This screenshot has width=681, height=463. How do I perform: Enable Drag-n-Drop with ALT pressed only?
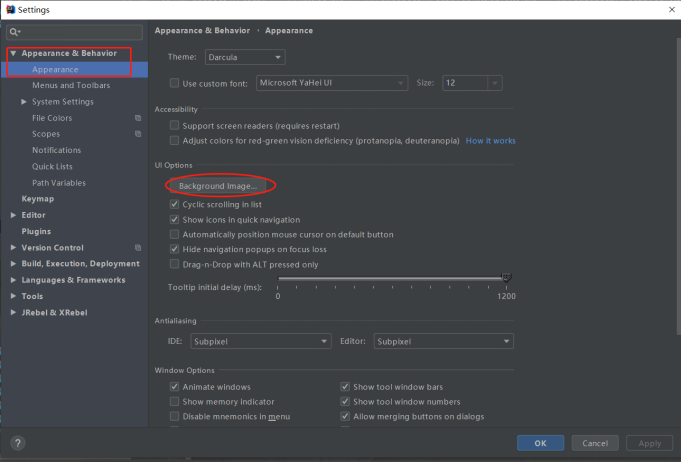coord(174,264)
